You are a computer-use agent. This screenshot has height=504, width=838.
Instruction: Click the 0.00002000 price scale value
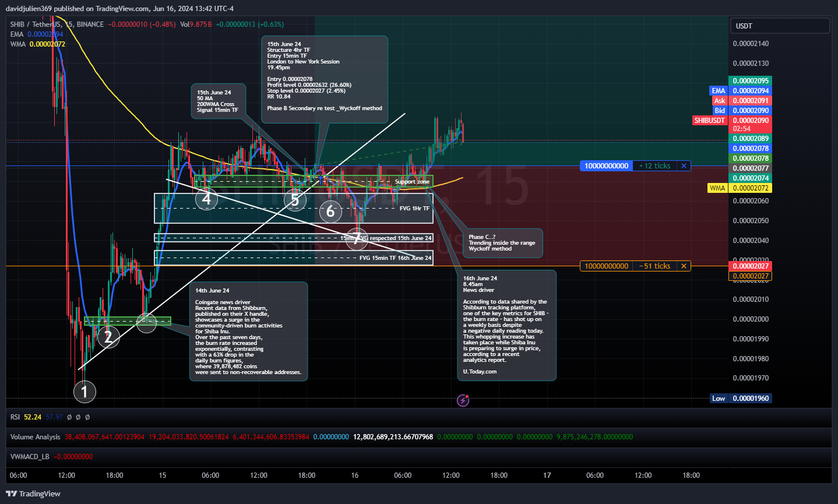(751, 319)
